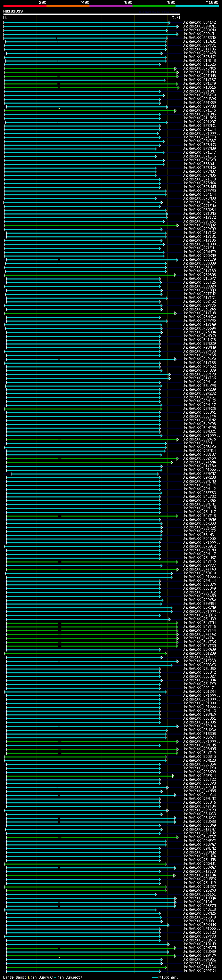The height and width of the screenshot is (980, 222).
Task: Click the =100char. scale legend
Action: 164,977
